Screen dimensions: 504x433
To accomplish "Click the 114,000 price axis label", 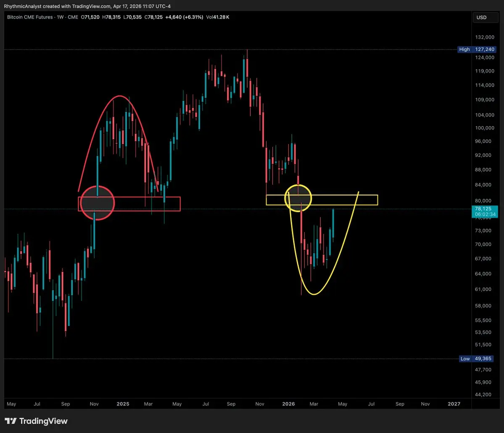I will click(485, 85).
